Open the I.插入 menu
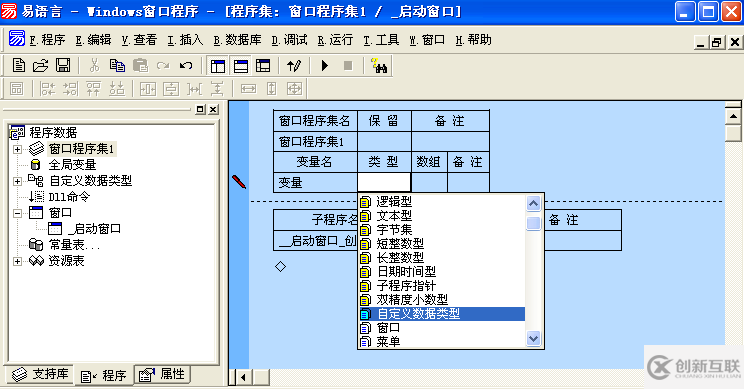Screen dimensions: 744x389 pyautogui.click(x=185, y=40)
